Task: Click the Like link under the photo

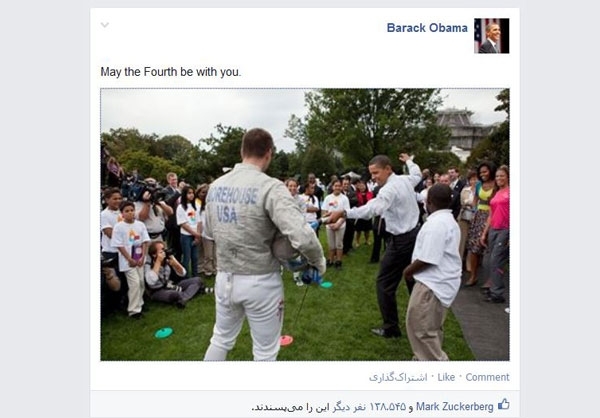Action: (x=446, y=377)
